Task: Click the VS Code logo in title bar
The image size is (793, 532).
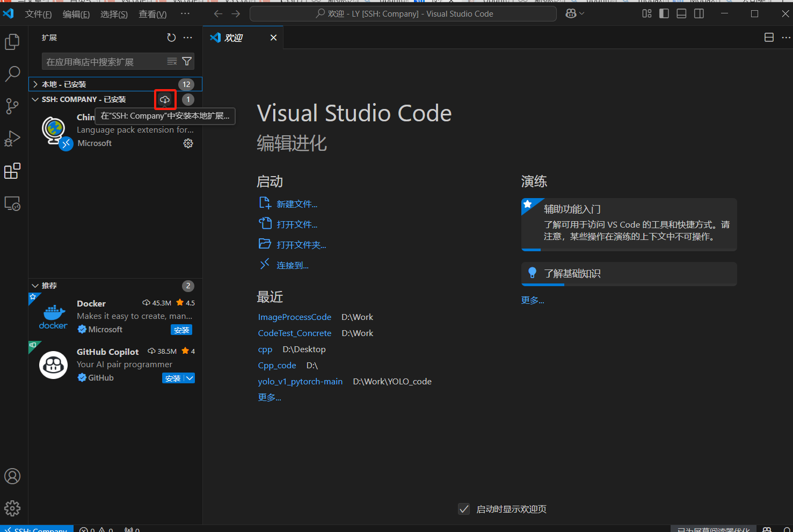Action: [8, 13]
